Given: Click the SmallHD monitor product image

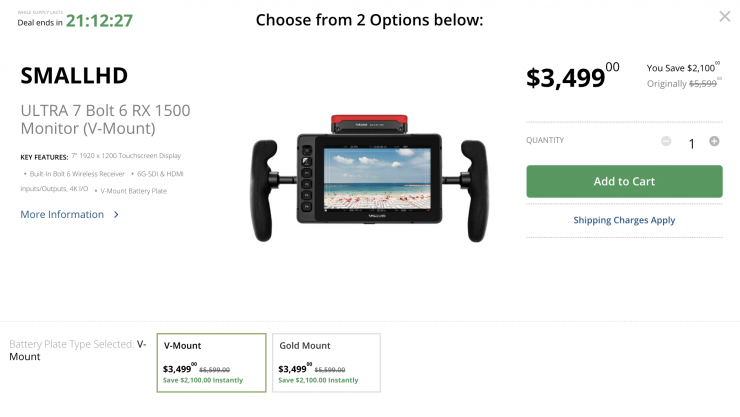Looking at the screenshot, I should pyautogui.click(x=371, y=177).
